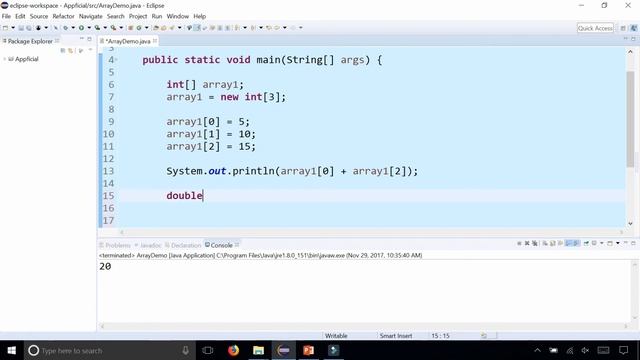Click the editor scroll down arrow
This screenshot has height=360, width=640.
click(630, 223)
